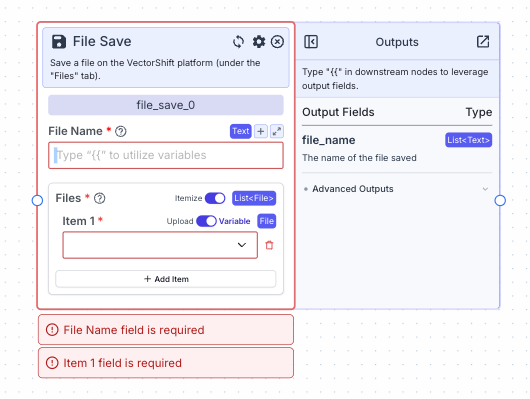Click the File type badge on Item 1

[x=267, y=221]
